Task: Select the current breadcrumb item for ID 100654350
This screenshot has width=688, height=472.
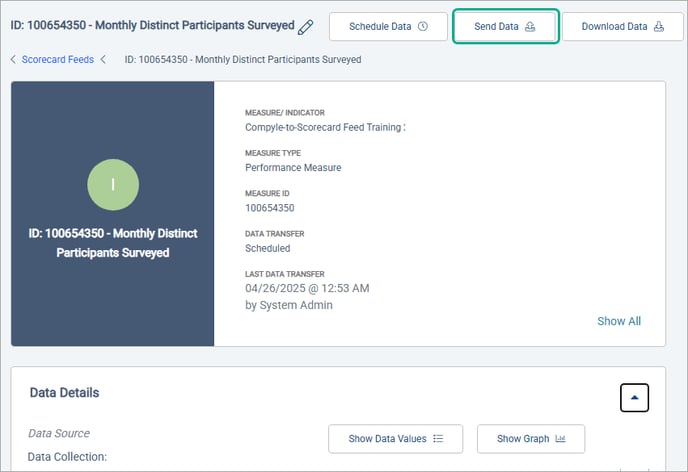Action: click(x=242, y=60)
